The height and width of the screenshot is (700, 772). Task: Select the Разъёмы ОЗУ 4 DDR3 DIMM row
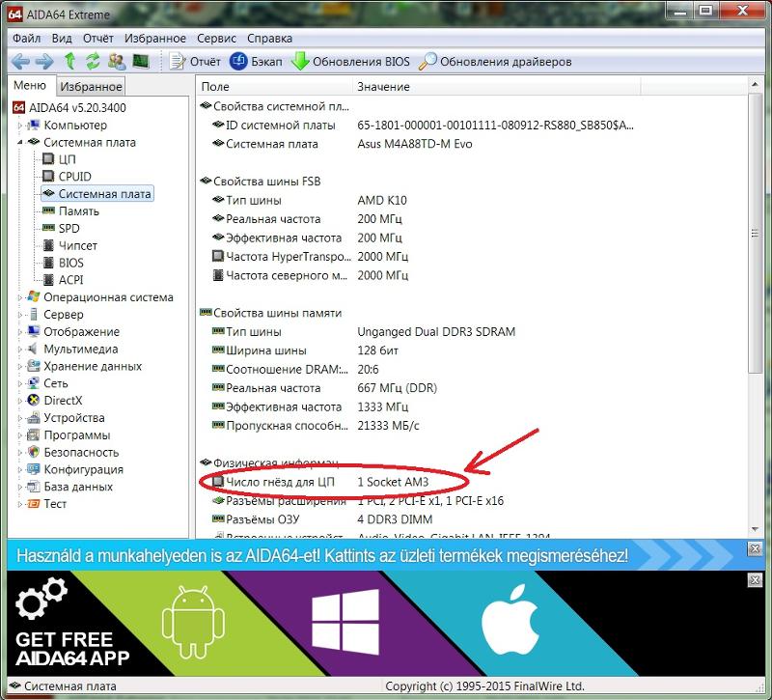click(x=322, y=519)
